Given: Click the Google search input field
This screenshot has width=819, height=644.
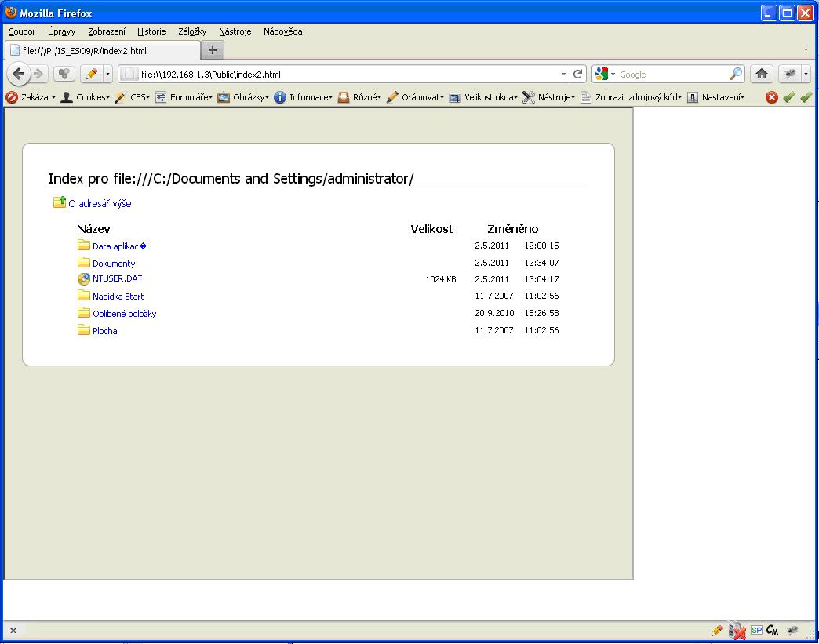Looking at the screenshot, I should 673,75.
